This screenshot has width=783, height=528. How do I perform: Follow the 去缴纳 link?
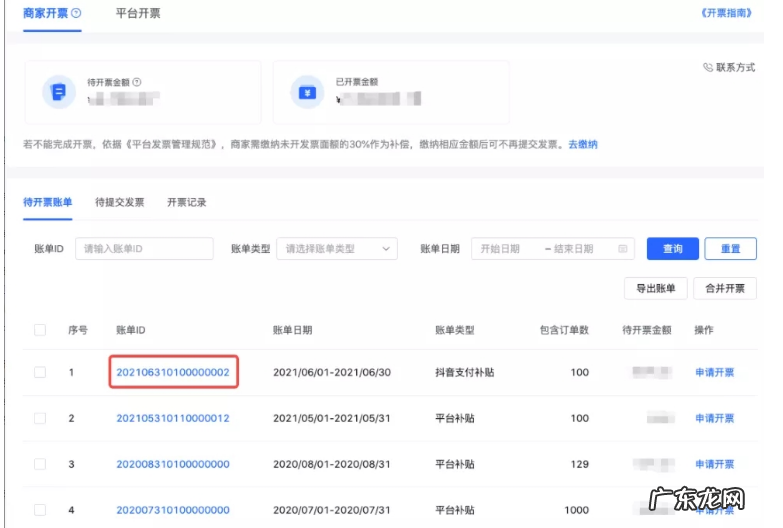point(583,144)
